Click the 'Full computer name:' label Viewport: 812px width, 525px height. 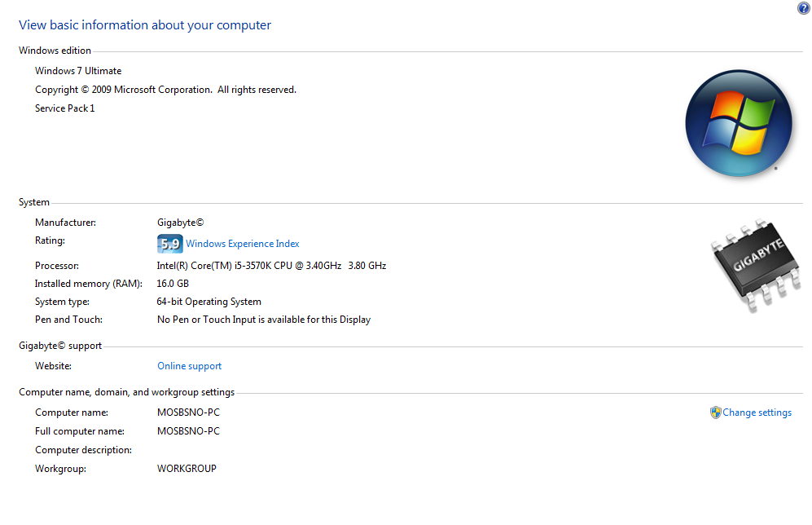80,431
